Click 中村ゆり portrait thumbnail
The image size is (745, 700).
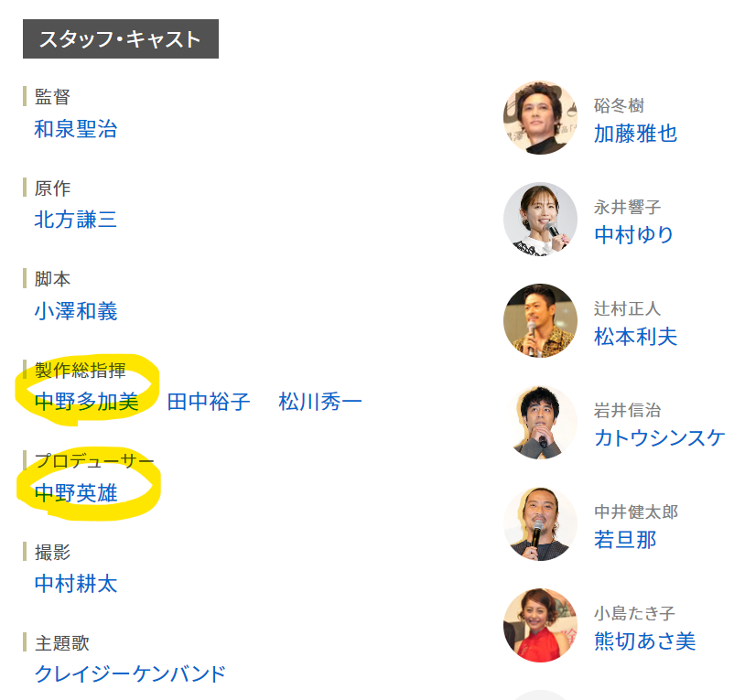(x=540, y=219)
